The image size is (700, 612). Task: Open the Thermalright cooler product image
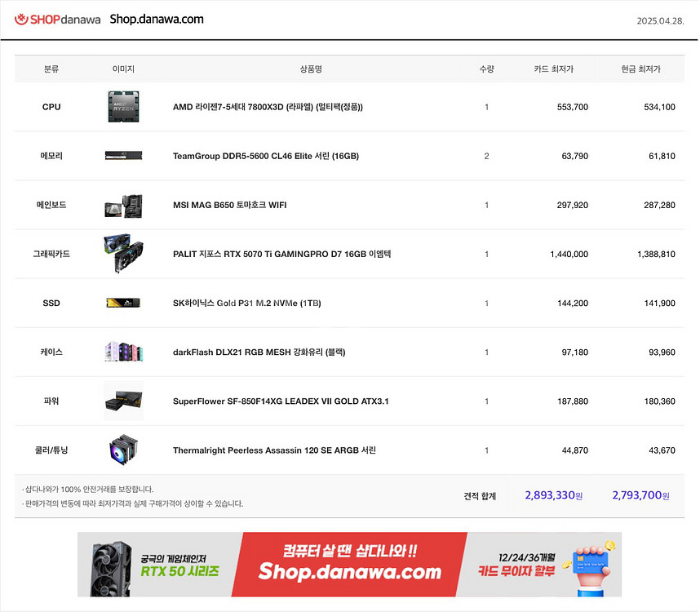coord(124,450)
